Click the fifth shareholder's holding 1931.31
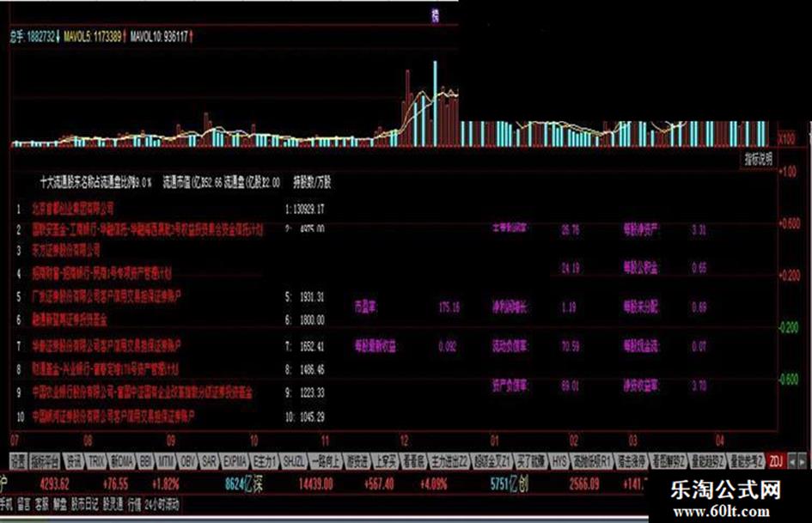 [x=312, y=297]
